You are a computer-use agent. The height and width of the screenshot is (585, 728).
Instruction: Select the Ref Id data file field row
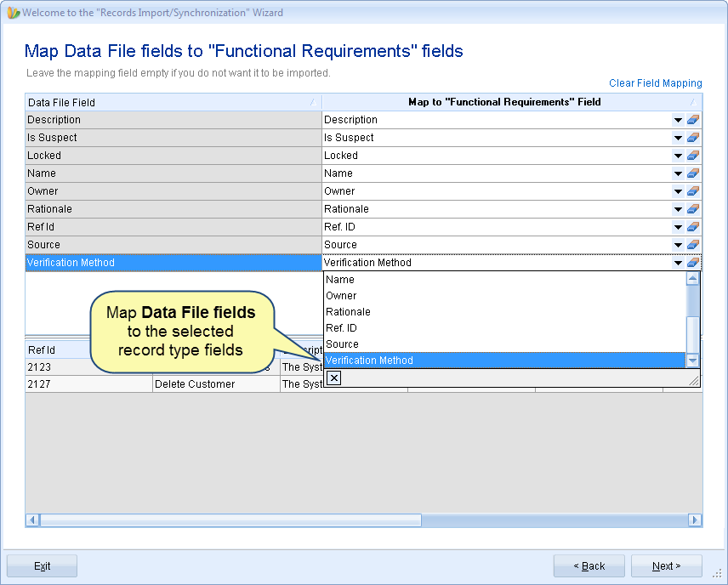click(173, 227)
